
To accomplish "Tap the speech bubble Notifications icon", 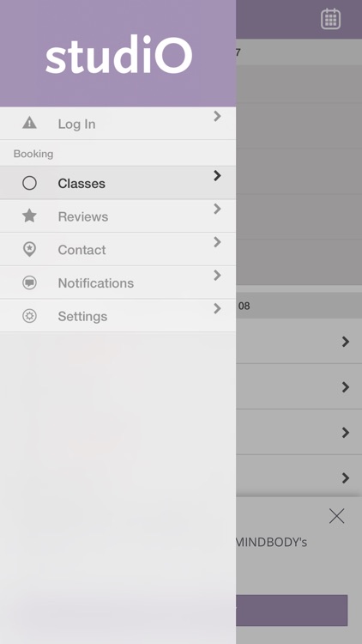I will [29, 283].
